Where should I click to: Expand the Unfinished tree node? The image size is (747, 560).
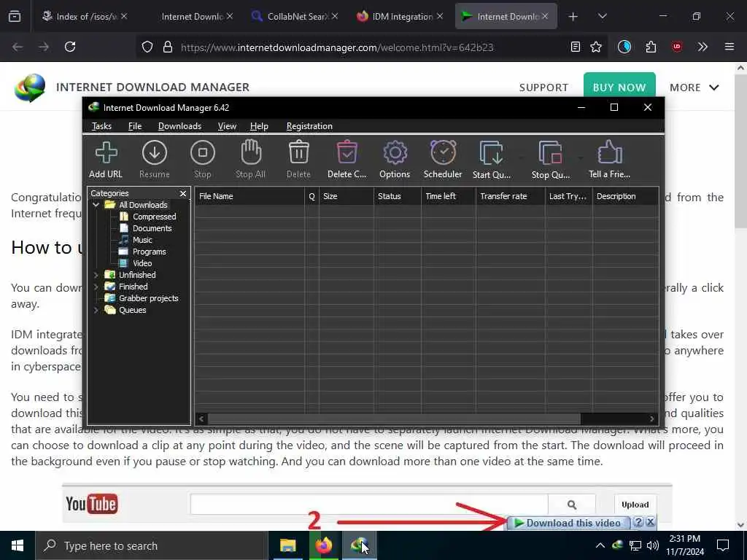(96, 275)
